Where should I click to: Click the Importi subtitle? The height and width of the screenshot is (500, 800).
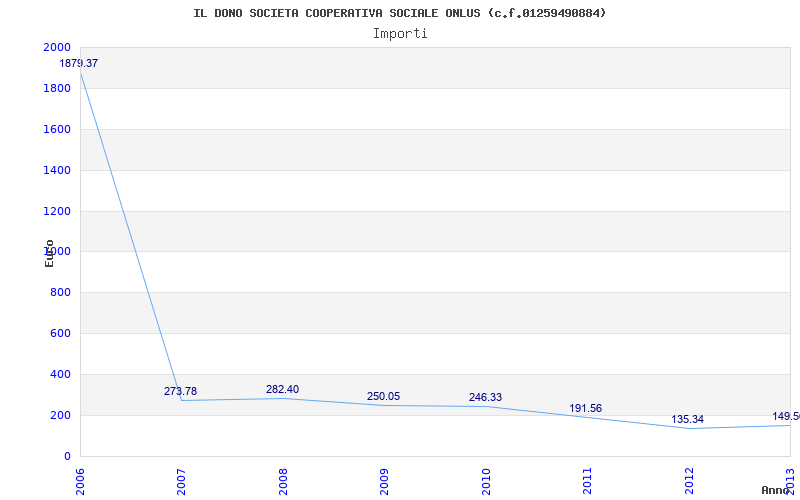(400, 34)
